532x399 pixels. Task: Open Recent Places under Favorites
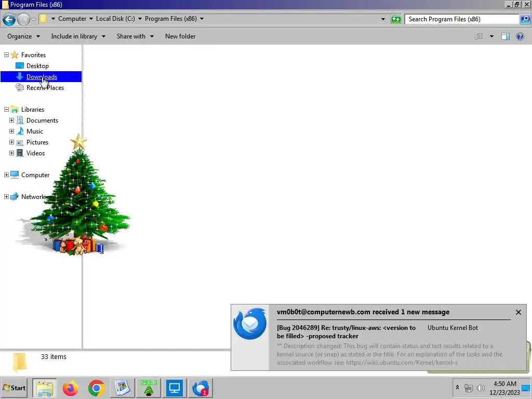45,87
